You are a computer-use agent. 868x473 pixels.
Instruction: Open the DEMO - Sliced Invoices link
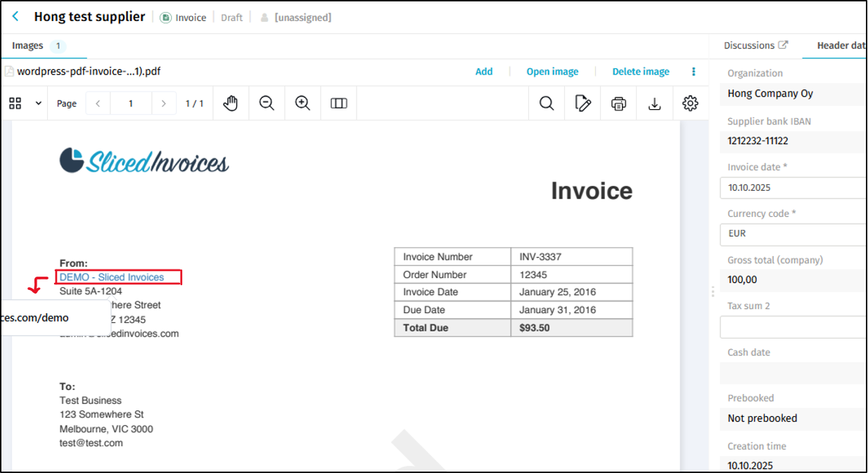[112, 277]
